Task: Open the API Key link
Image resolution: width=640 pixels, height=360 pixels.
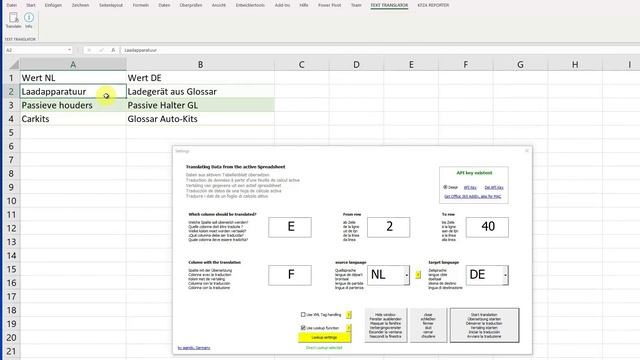Action: 470,187
